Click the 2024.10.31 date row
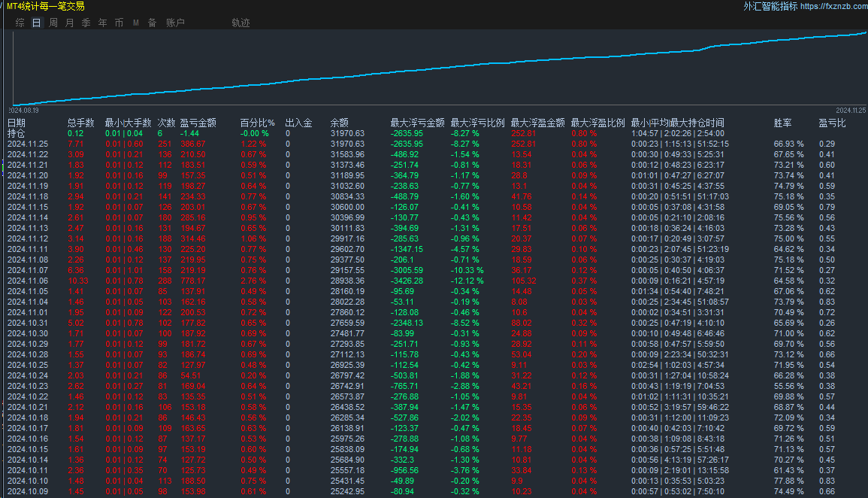 point(28,323)
